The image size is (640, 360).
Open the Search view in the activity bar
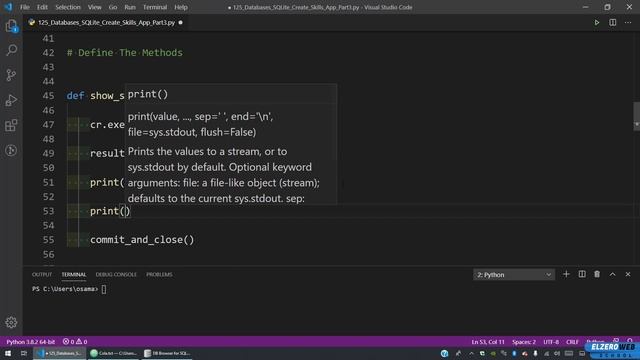click(11, 50)
